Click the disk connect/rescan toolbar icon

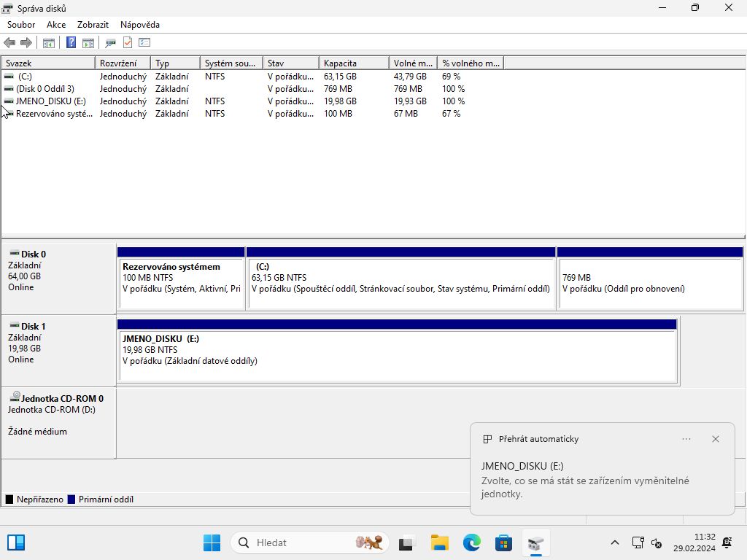tap(111, 43)
